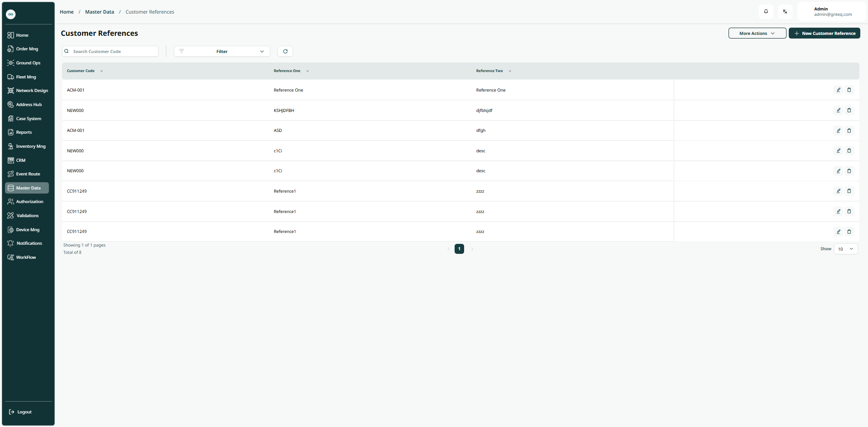
Task: Click the refresh table icon
Action: [285, 51]
